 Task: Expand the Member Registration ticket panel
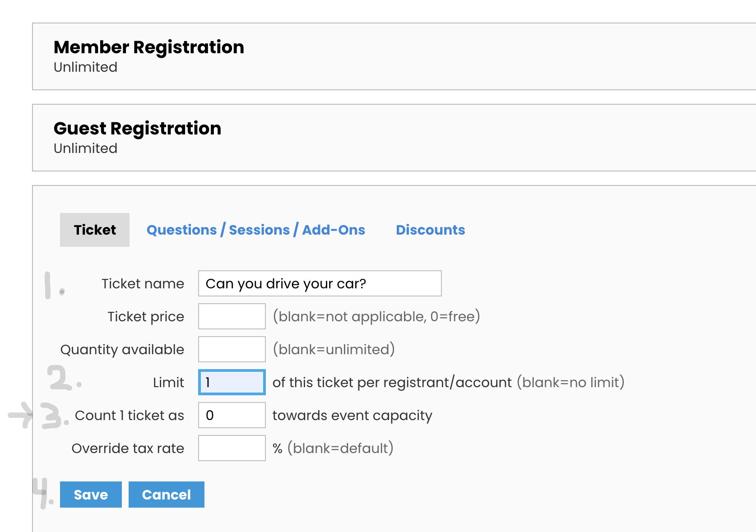[149, 47]
